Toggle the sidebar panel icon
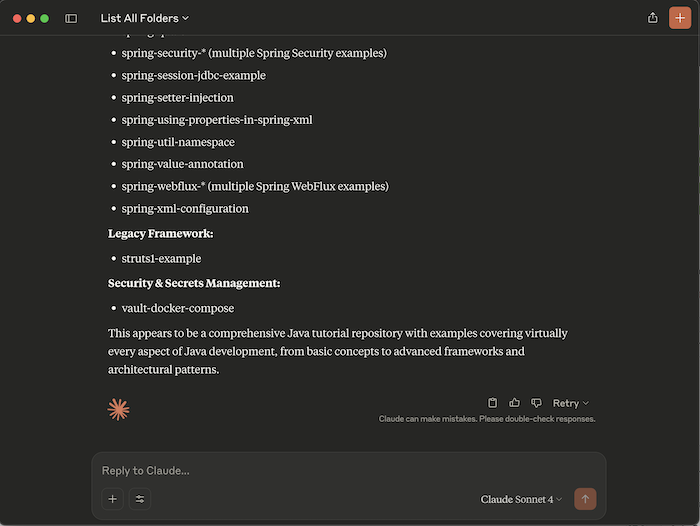 coord(71,18)
